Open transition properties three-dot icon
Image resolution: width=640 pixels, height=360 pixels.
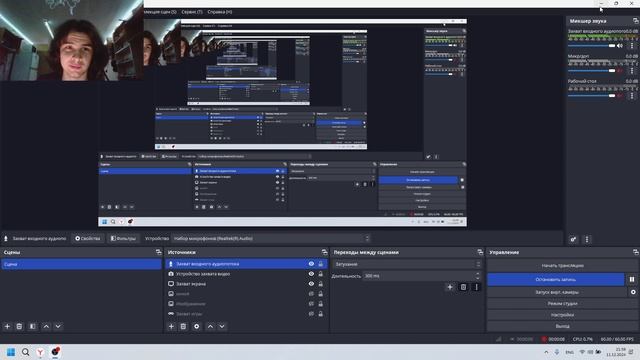click(476, 287)
